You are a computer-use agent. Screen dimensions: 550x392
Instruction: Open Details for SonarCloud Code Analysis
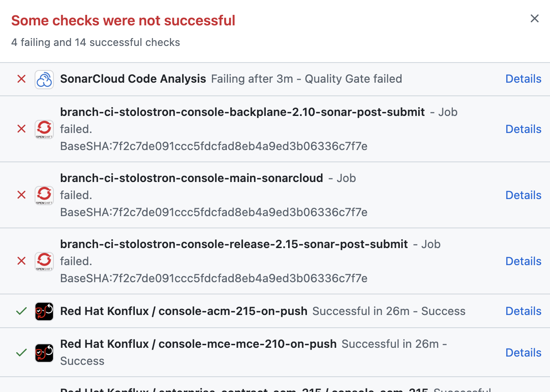523,79
